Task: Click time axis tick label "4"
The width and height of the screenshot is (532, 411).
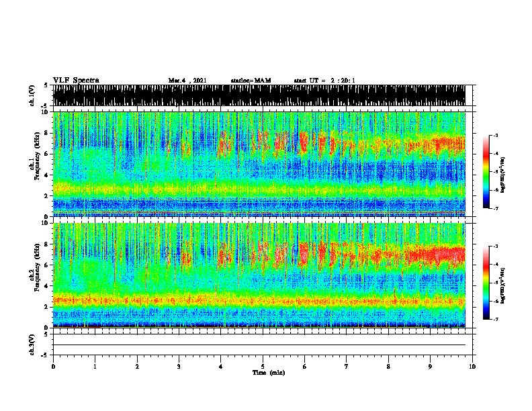Action: pyautogui.click(x=221, y=367)
